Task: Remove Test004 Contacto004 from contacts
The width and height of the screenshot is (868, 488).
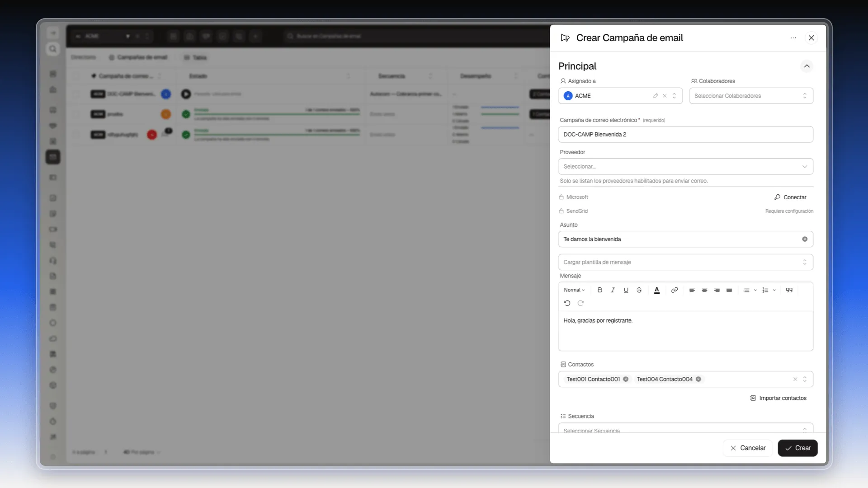Action: [x=698, y=379]
